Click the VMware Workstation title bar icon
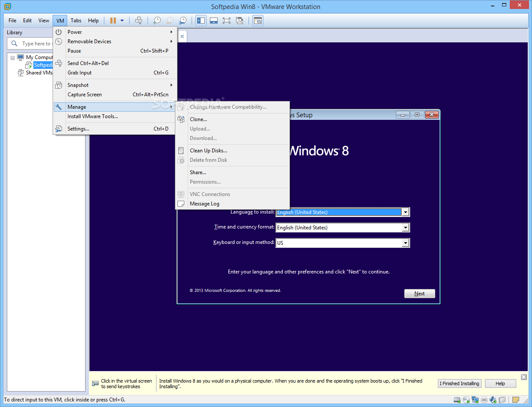532x407 pixels. 7,6
